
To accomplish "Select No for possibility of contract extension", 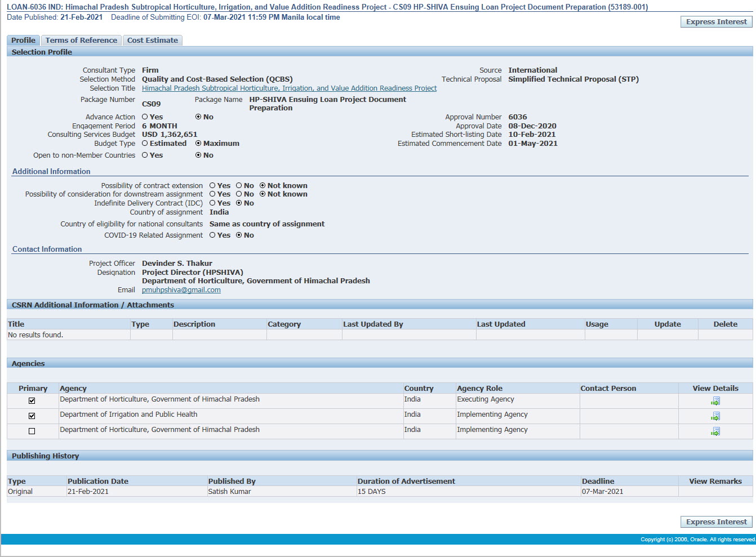I will [x=239, y=185].
